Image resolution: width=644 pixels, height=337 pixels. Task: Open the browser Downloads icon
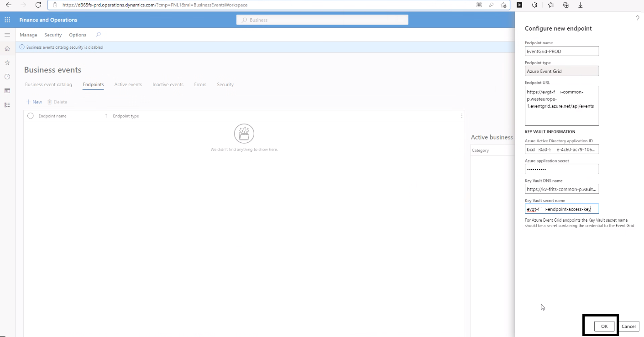[580, 5]
